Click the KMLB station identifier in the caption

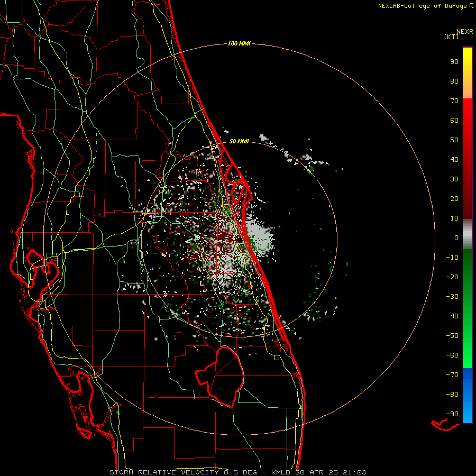pos(280,472)
